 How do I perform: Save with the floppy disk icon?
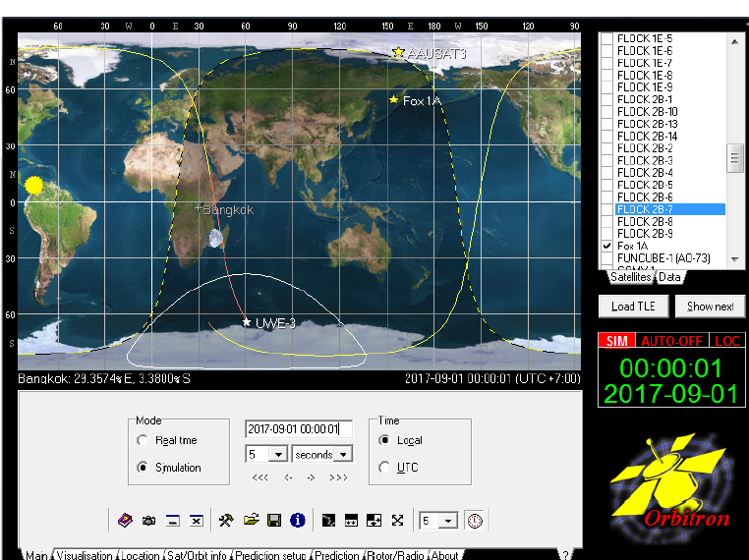coord(274,520)
